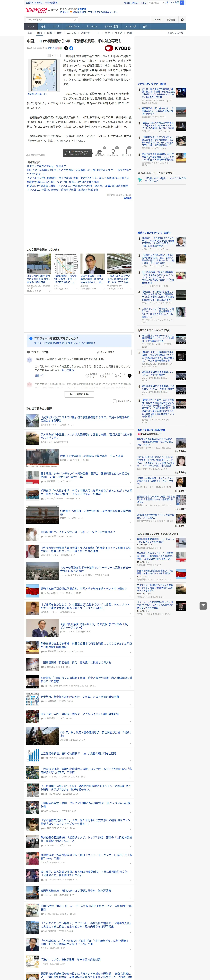The width and height of the screenshot is (210, 980).
Task: Open the 時速400キロ train article thumbnail
Action: (x=119, y=264)
